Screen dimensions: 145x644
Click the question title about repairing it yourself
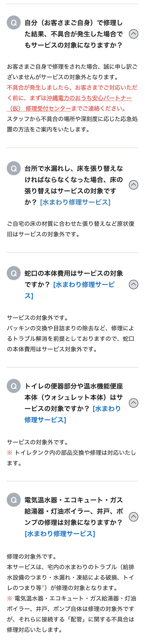click(74, 34)
